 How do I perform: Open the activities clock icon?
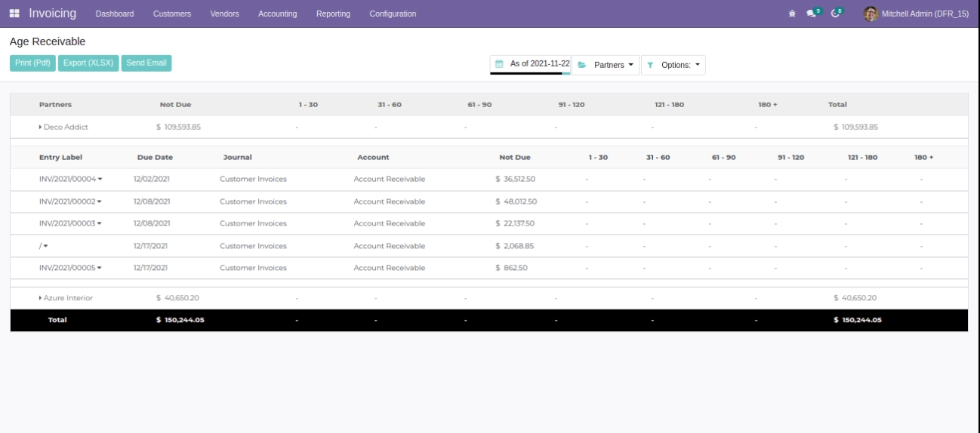click(x=835, y=14)
